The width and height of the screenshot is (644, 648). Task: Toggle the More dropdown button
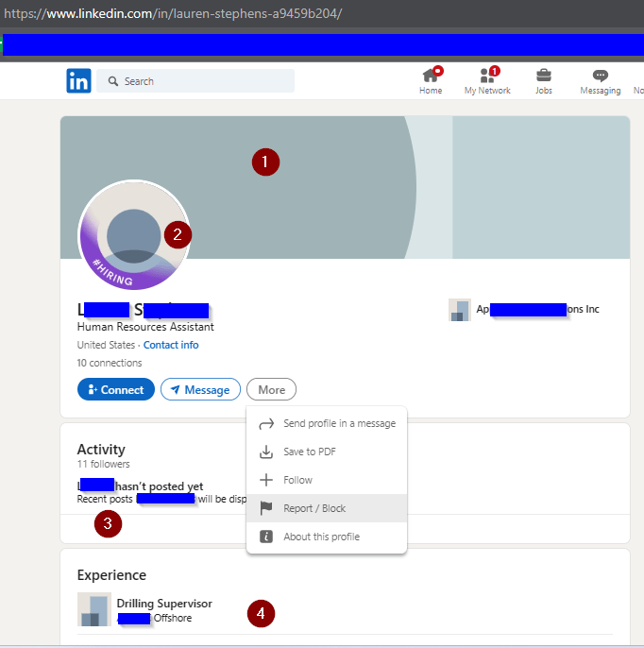[271, 389]
